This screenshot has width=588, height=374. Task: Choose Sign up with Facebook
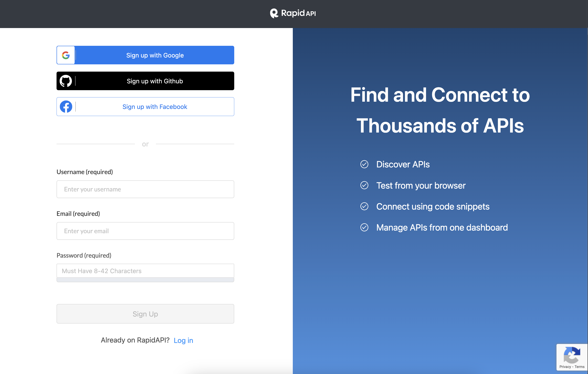155,107
